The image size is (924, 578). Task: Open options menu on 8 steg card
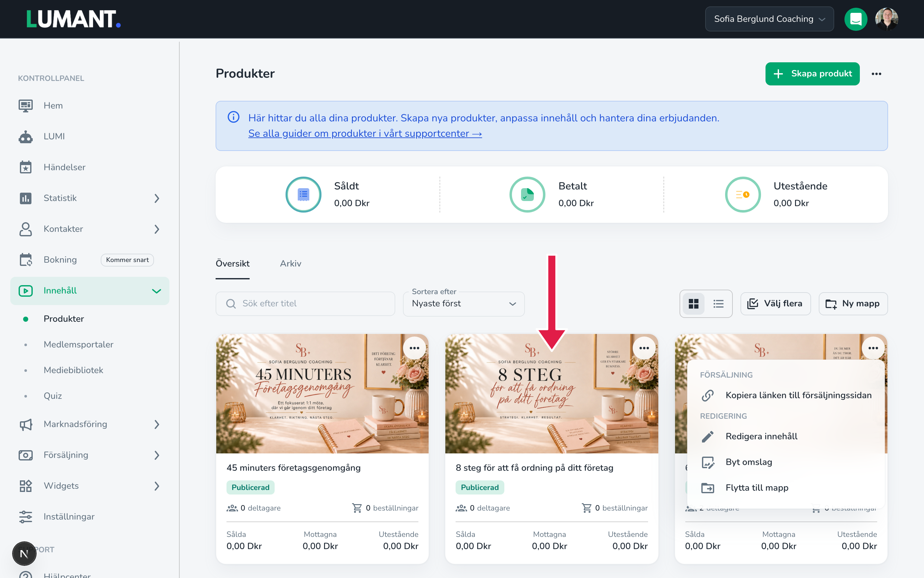[644, 348]
